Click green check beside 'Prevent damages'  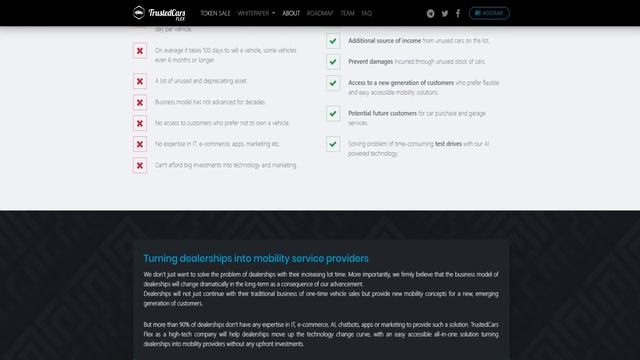(333, 62)
